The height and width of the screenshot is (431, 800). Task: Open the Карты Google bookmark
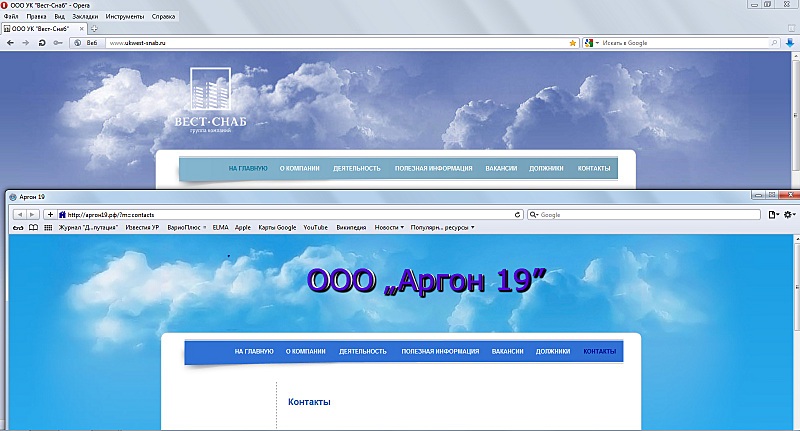277,227
